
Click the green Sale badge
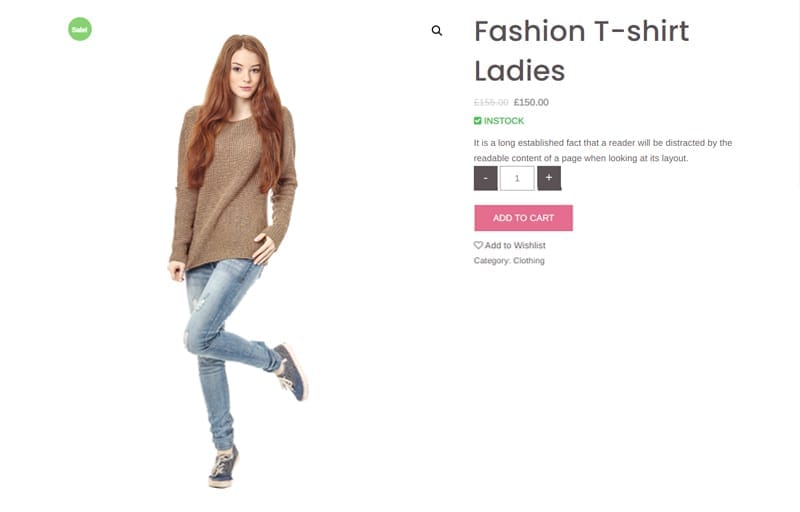80,29
